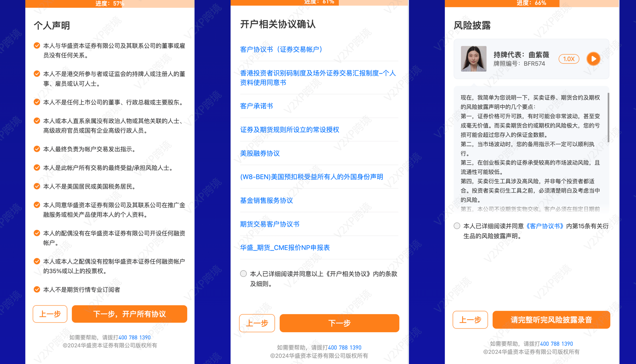The height and width of the screenshot is (364, 636).
Task: Open 华盛_期货_CME报价NP申报表 link
Action: click(285, 248)
